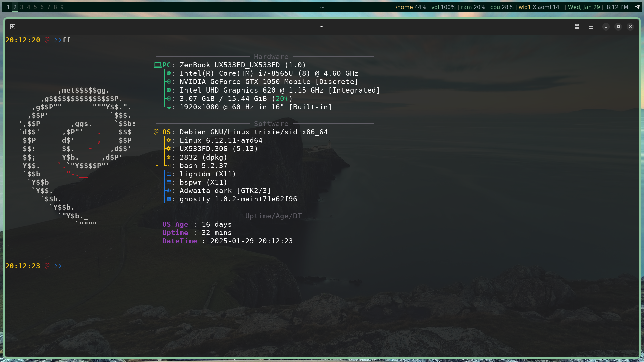
Task: Switch to workspace 6 in top bar
Action: click(x=42, y=7)
